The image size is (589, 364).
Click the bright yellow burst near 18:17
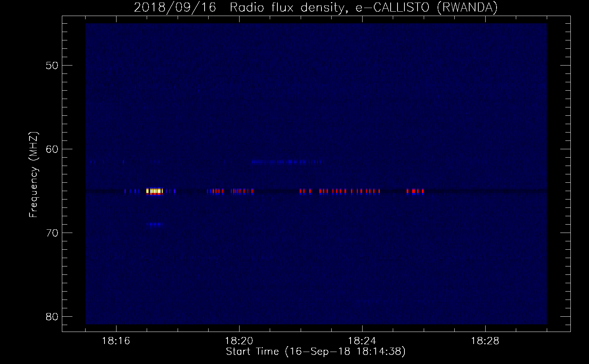point(154,191)
